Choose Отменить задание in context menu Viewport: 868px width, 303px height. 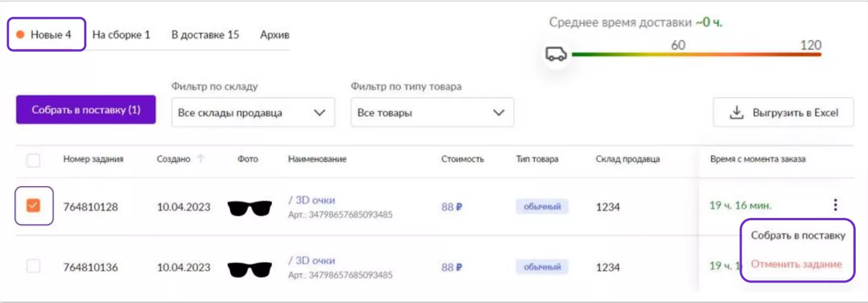[x=796, y=264]
